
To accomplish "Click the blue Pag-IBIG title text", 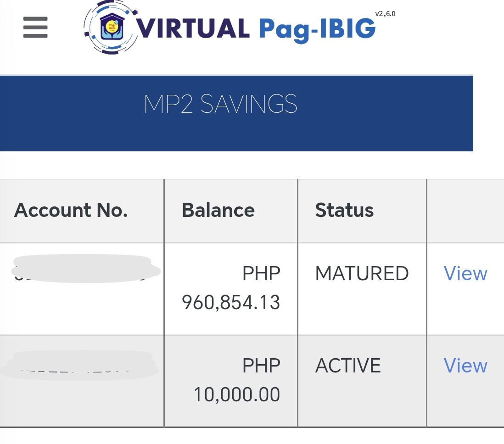I will pos(317,29).
